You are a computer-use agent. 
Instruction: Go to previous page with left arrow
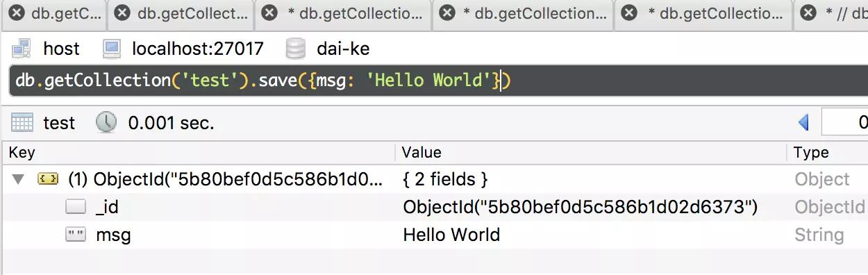[804, 123]
